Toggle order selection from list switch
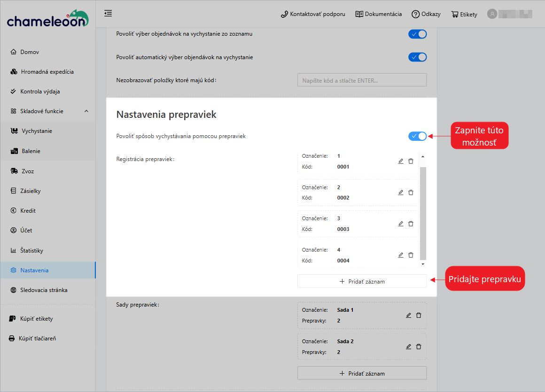545x392 pixels. click(x=417, y=34)
